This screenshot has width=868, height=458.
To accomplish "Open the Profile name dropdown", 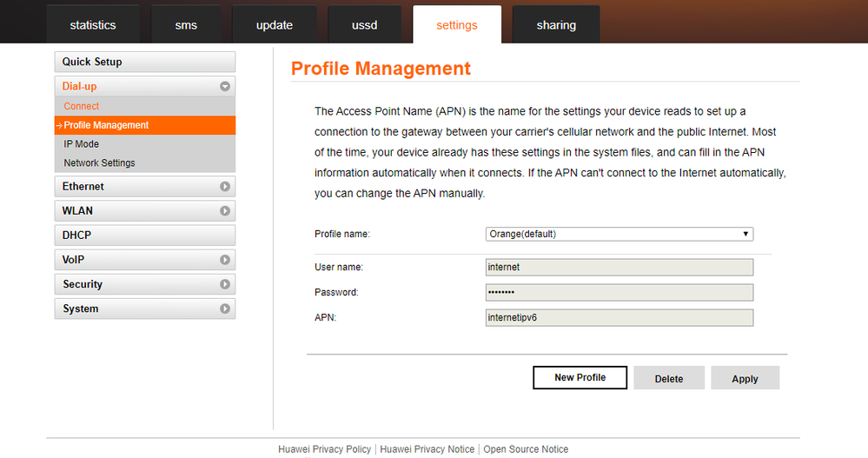I will (x=619, y=234).
